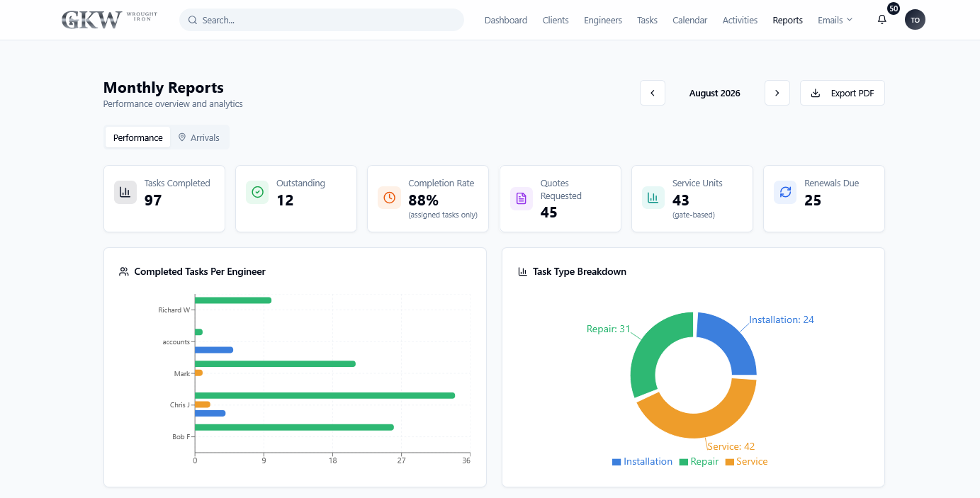
Task: Click the Installation: 24 chart label
Action: [782, 319]
